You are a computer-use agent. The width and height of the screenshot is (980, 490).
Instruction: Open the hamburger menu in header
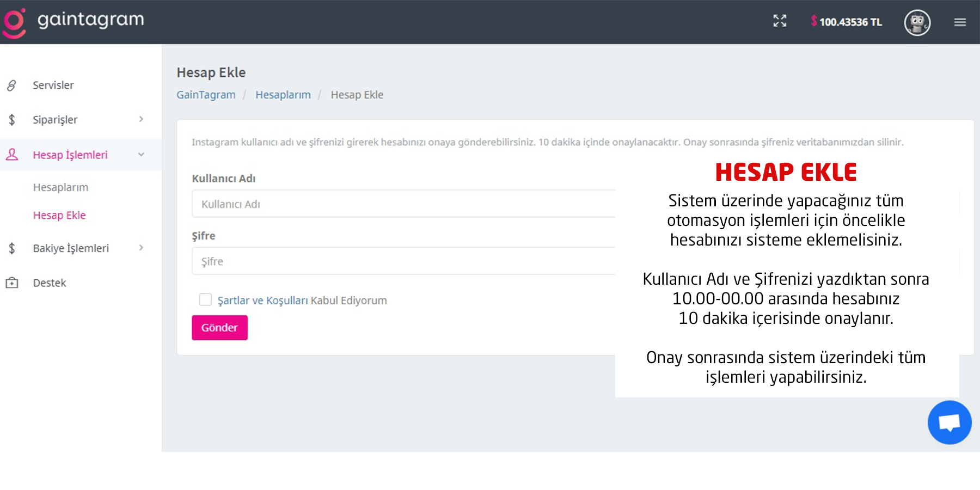(x=960, y=22)
